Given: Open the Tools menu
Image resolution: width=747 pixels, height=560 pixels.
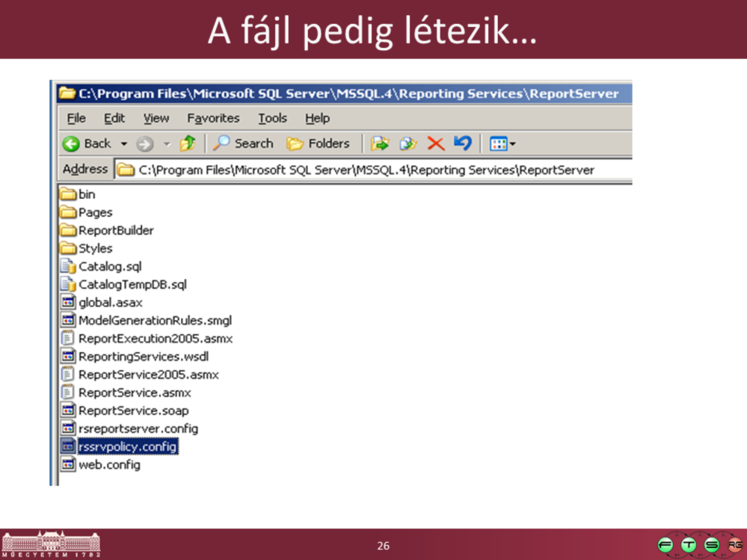Looking at the screenshot, I should pos(272,118).
